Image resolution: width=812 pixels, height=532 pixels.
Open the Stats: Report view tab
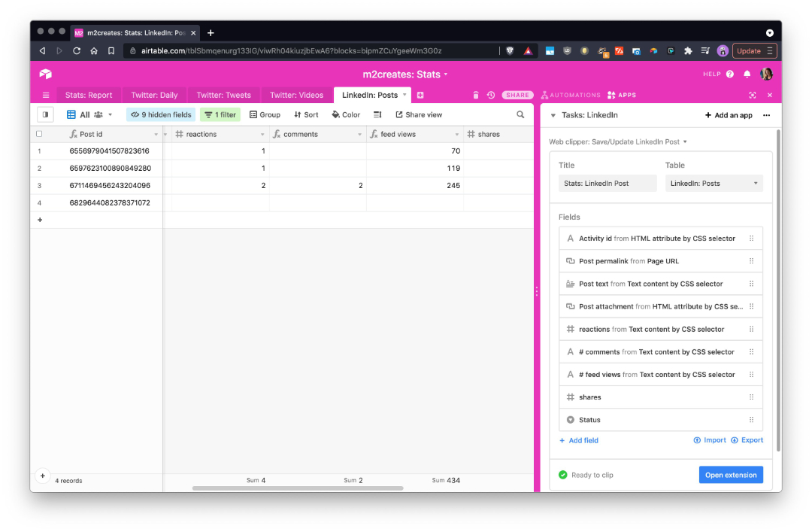pos(88,96)
